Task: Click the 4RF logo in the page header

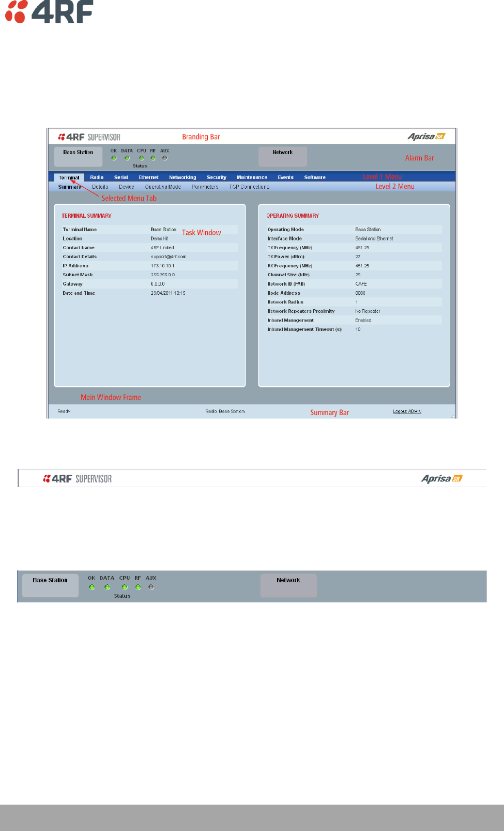Action: pyautogui.click(x=49, y=11)
